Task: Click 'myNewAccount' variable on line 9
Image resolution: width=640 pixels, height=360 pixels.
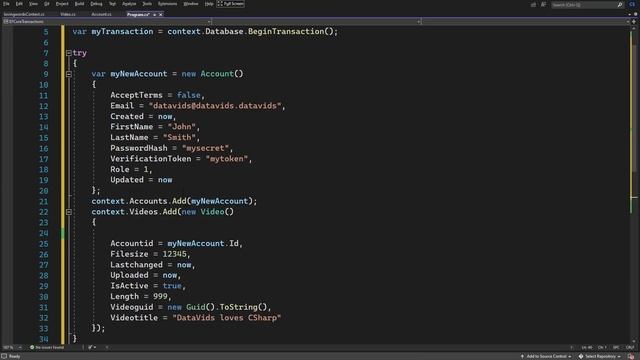Action: click(139, 74)
